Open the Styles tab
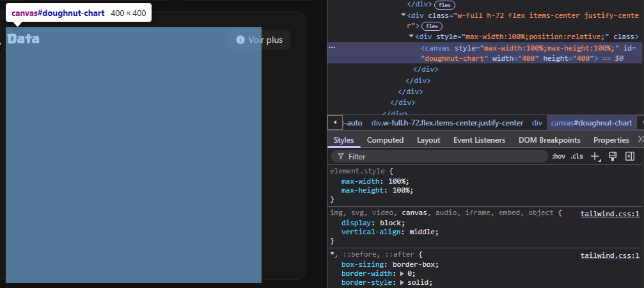Viewport: 644px width, 288px height. (x=344, y=140)
